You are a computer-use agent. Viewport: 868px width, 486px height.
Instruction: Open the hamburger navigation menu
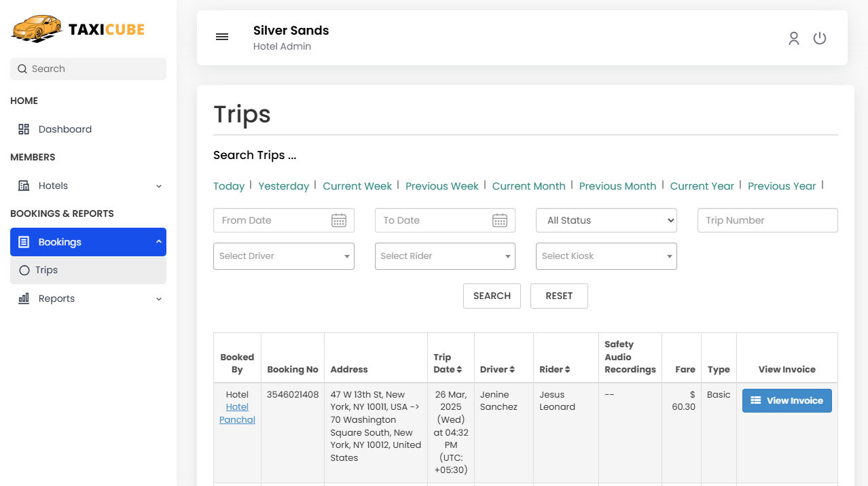pos(222,37)
